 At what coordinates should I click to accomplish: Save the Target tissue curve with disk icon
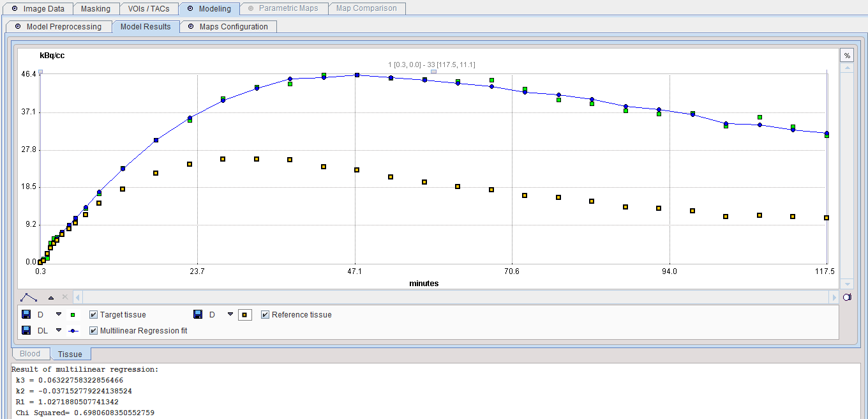tap(26, 314)
